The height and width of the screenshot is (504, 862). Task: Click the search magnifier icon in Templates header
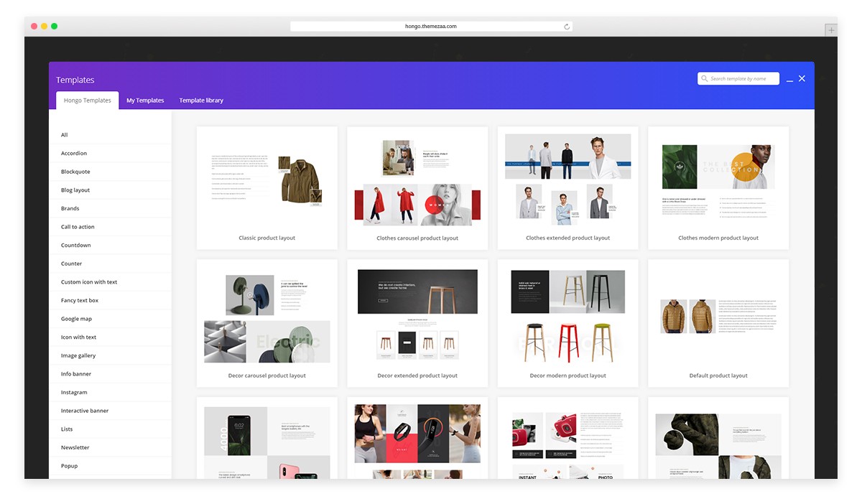[705, 79]
